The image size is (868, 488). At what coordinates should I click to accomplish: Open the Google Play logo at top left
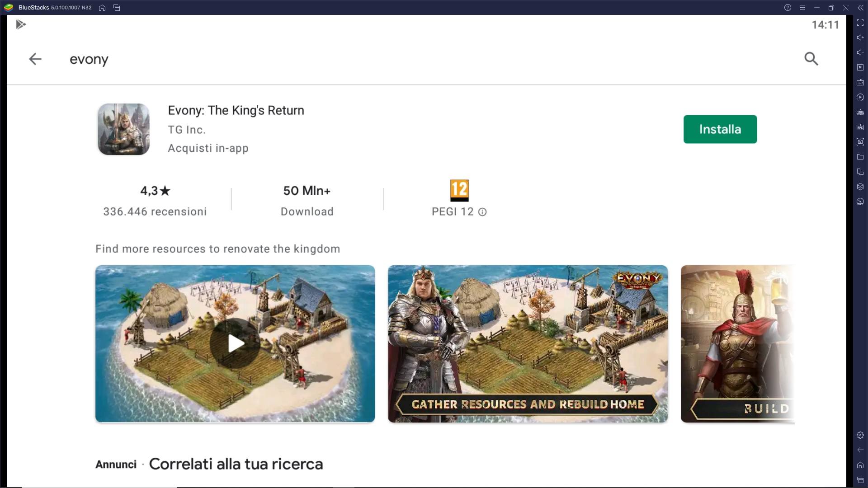tap(21, 24)
